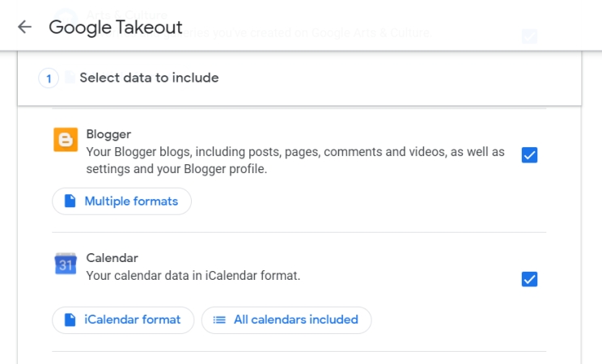Click the blue Calendar logo icon

click(66, 264)
